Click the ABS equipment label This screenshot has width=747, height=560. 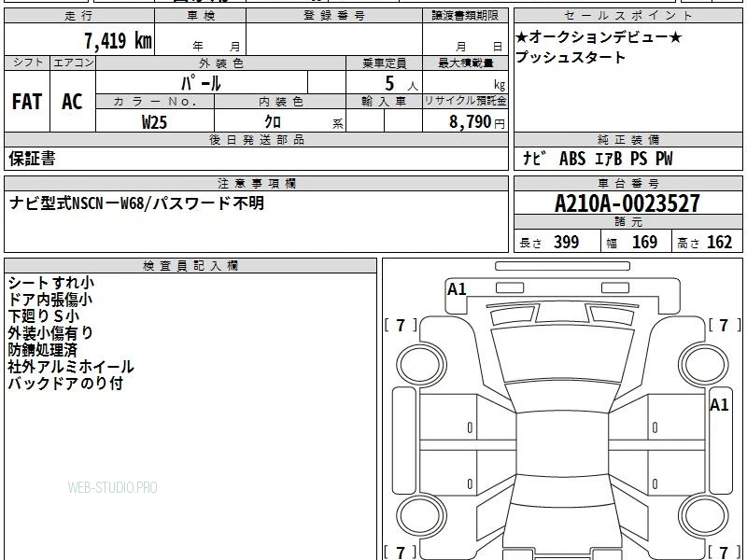coord(572,159)
